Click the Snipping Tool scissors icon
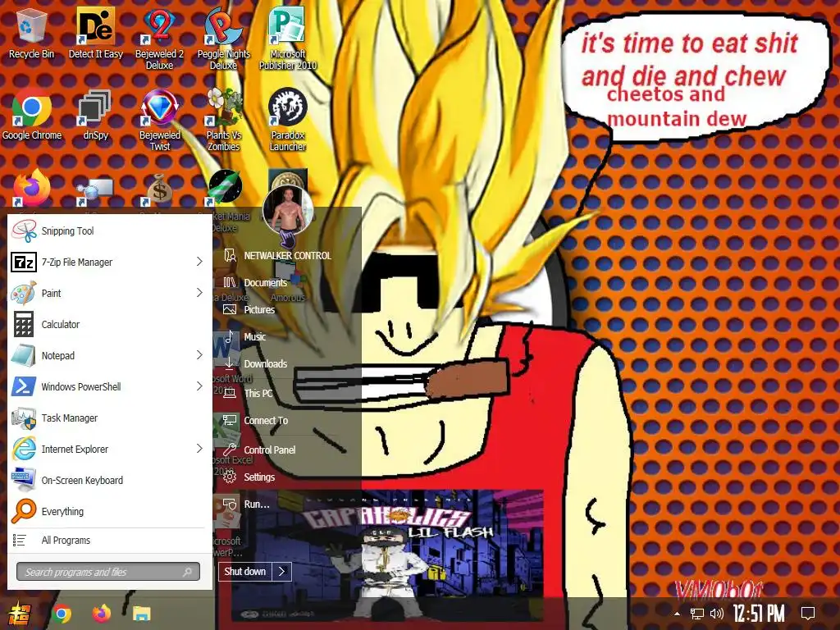 [x=24, y=231]
